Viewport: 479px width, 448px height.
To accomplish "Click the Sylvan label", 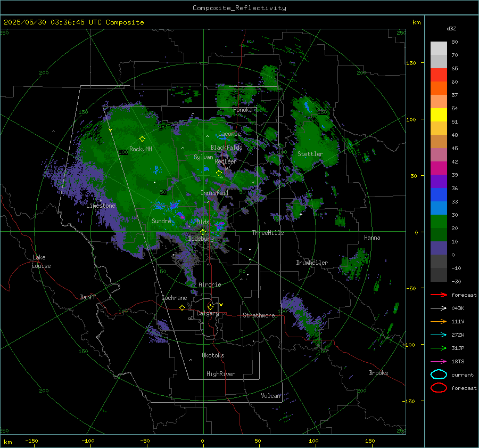I will pyautogui.click(x=203, y=157).
